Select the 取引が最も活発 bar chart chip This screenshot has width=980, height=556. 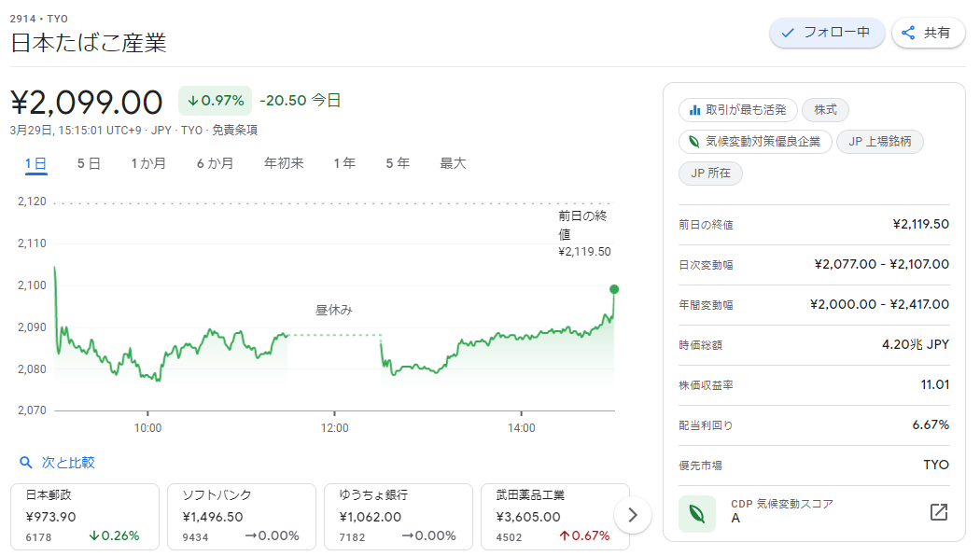tap(738, 110)
